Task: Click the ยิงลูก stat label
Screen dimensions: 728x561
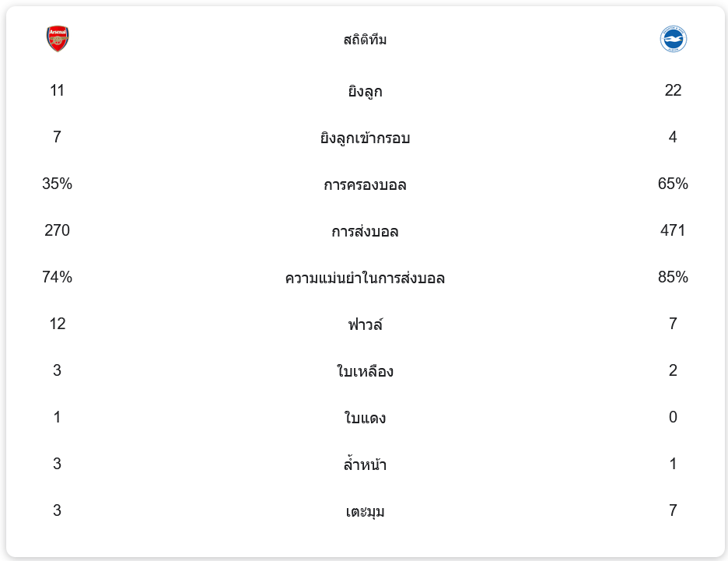Action: click(365, 92)
